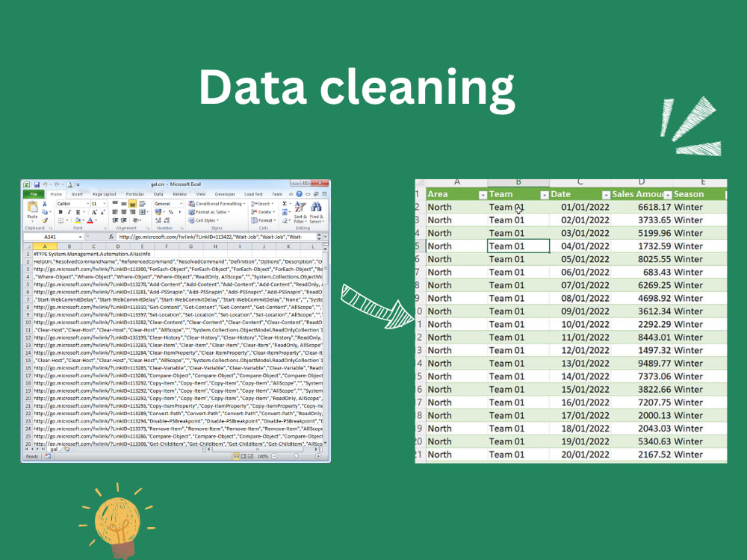Switch to the Data ribbon tab

(x=158, y=194)
